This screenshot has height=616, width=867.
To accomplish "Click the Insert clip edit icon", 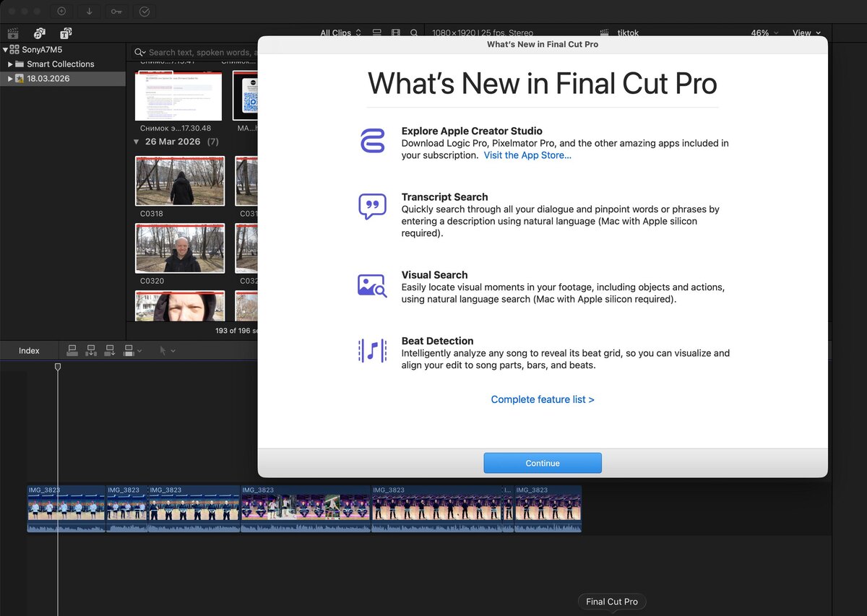I will [91, 350].
